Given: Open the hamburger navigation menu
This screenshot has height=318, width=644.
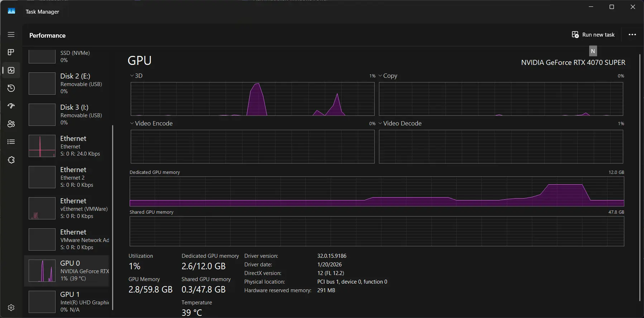Looking at the screenshot, I should point(11,34).
